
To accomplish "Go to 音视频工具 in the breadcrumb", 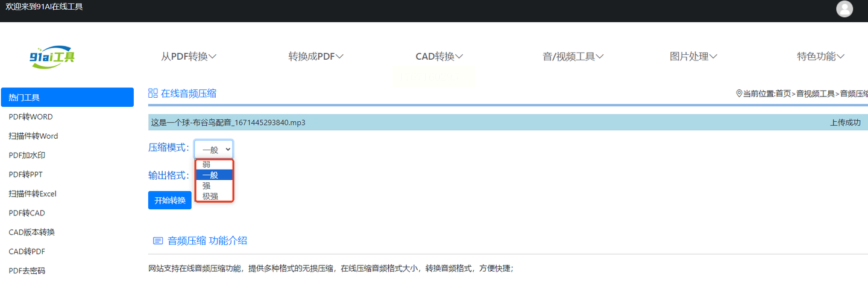I will (x=816, y=94).
